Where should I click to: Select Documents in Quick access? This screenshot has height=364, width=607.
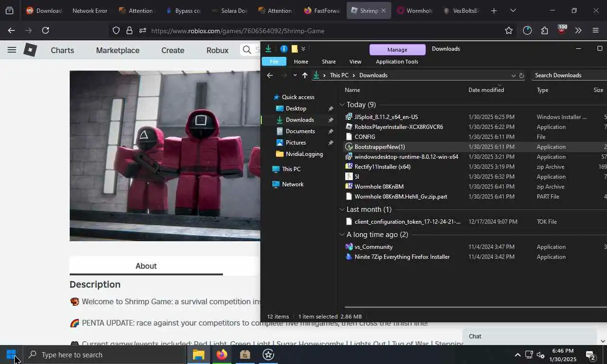point(300,131)
